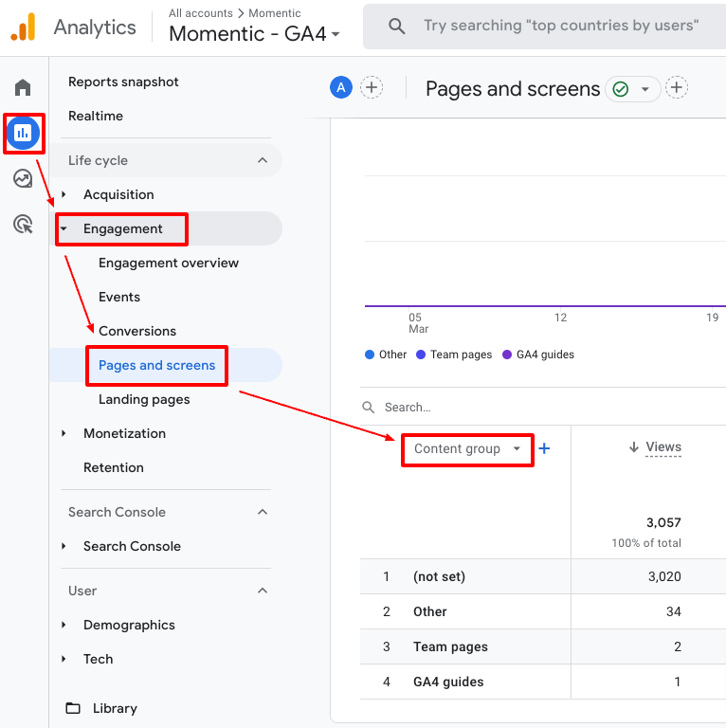726x728 pixels.
Task: Open the Realtime report
Action: coord(96,116)
